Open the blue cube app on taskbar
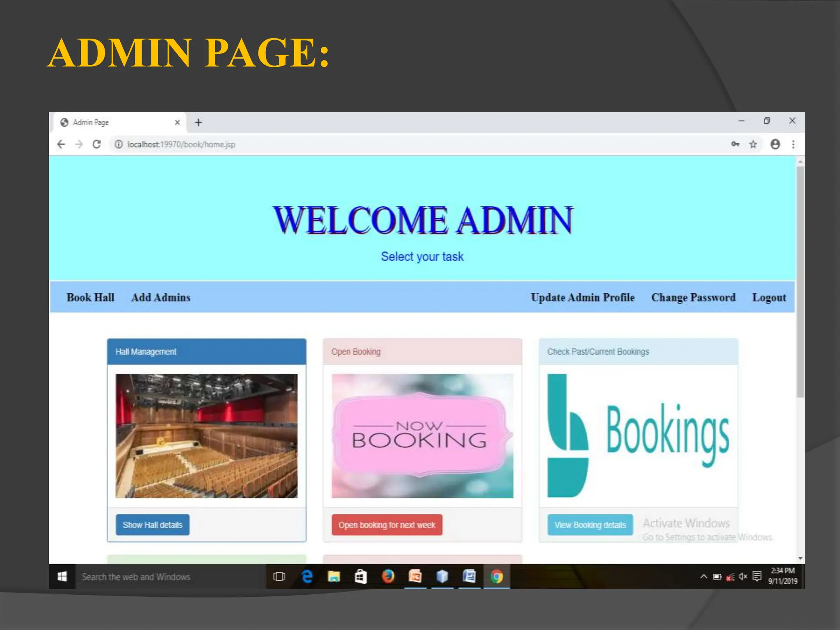Image resolution: width=840 pixels, height=630 pixels. 442,577
